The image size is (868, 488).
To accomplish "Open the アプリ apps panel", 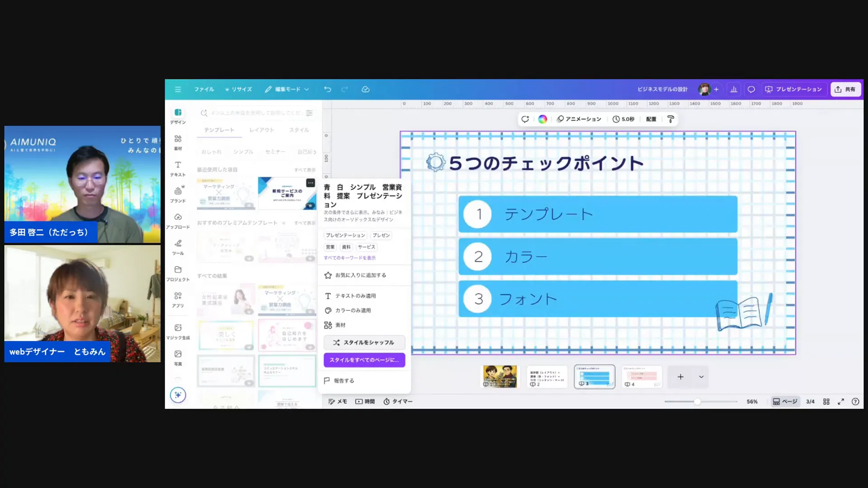I will [x=178, y=300].
